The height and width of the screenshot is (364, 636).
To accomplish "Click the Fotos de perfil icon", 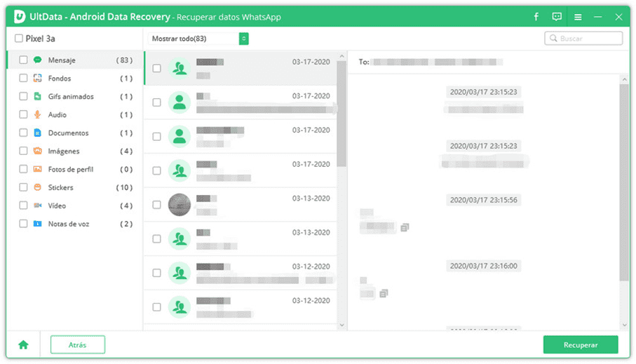I will point(38,169).
